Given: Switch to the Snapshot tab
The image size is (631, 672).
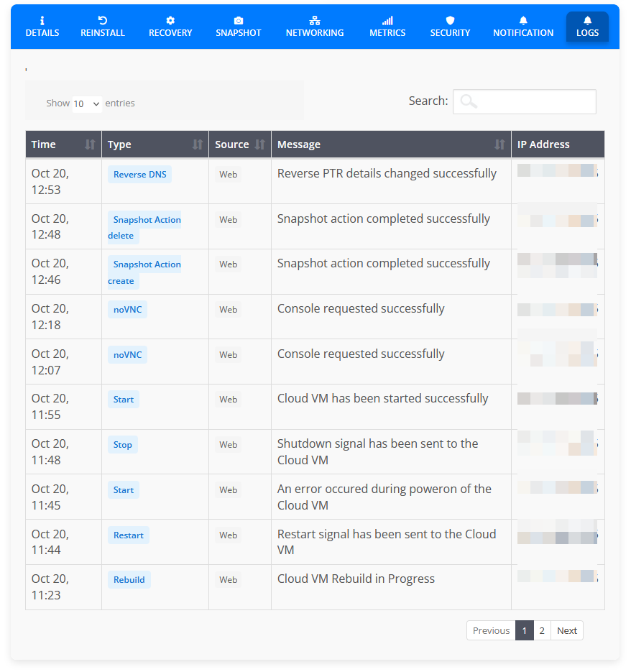Looking at the screenshot, I should tap(238, 26).
